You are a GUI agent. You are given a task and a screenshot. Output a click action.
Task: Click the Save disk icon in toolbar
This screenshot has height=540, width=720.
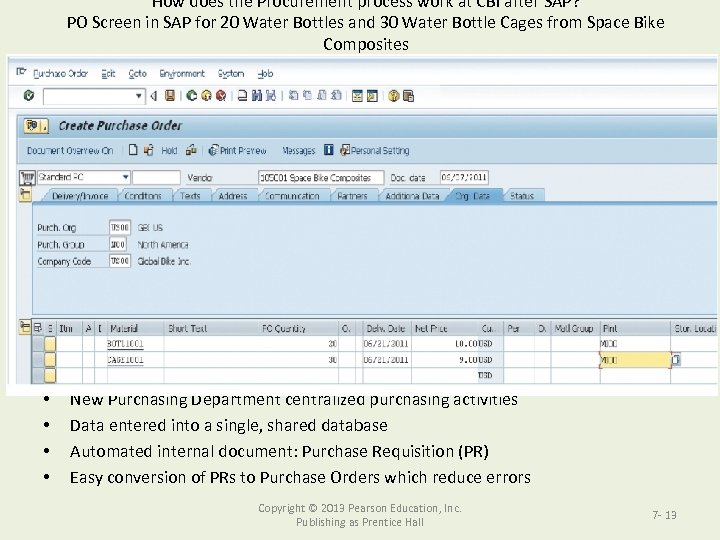point(170,96)
